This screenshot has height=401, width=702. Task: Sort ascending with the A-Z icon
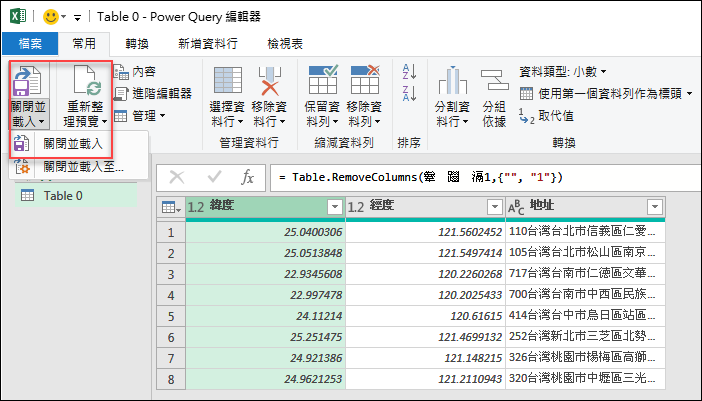tap(409, 72)
